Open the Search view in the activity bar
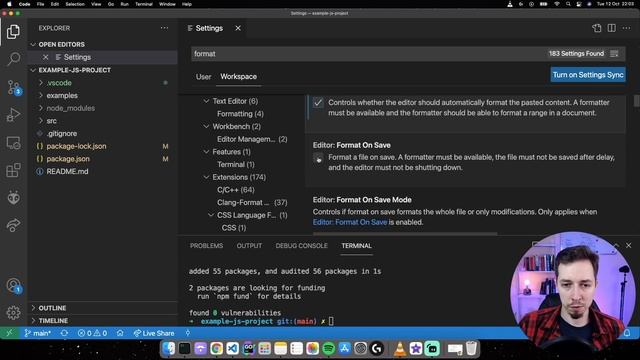This screenshot has height=360, width=640. tap(13, 59)
